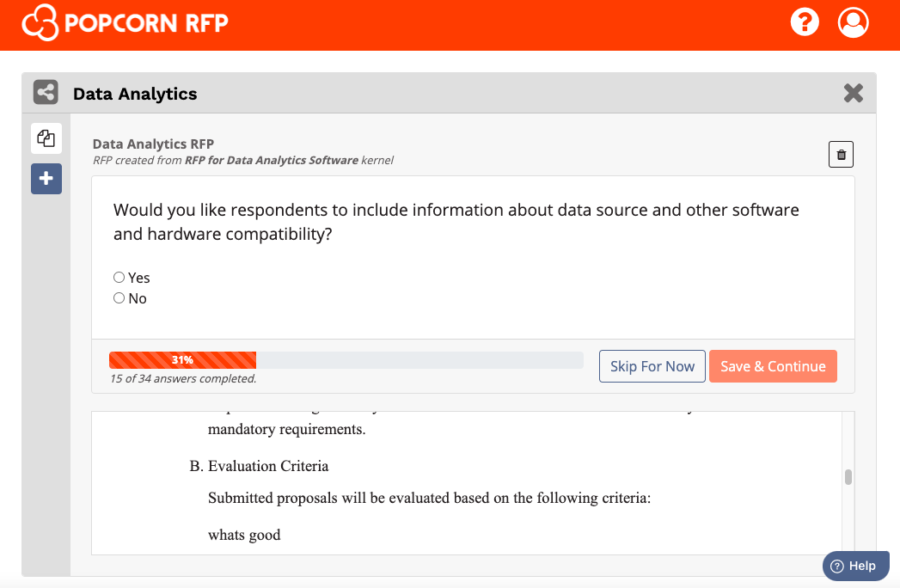Open the question mark help icon

pyautogui.click(x=805, y=22)
